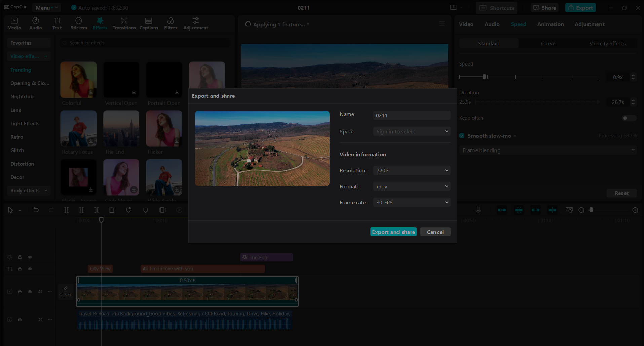Click Cancel in the export dialog
The height and width of the screenshot is (346, 644).
click(435, 232)
